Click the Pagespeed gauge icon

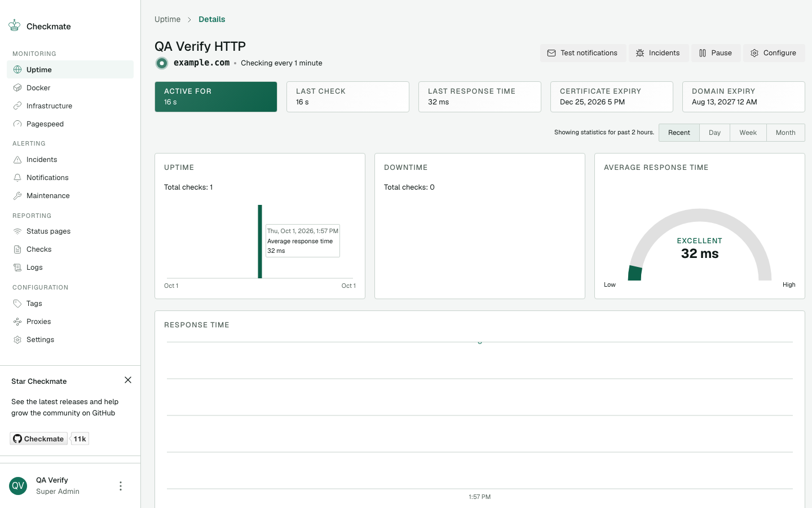[x=17, y=124]
